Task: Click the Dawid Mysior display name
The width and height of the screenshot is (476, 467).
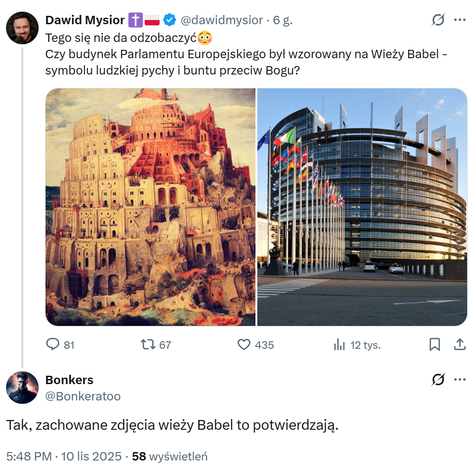Action: pyautogui.click(x=85, y=20)
